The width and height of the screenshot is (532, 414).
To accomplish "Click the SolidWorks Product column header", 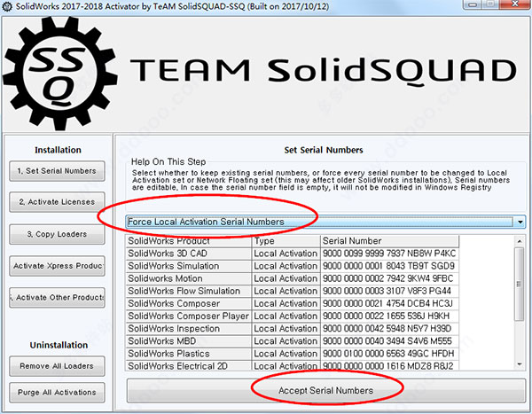I will coord(189,241).
